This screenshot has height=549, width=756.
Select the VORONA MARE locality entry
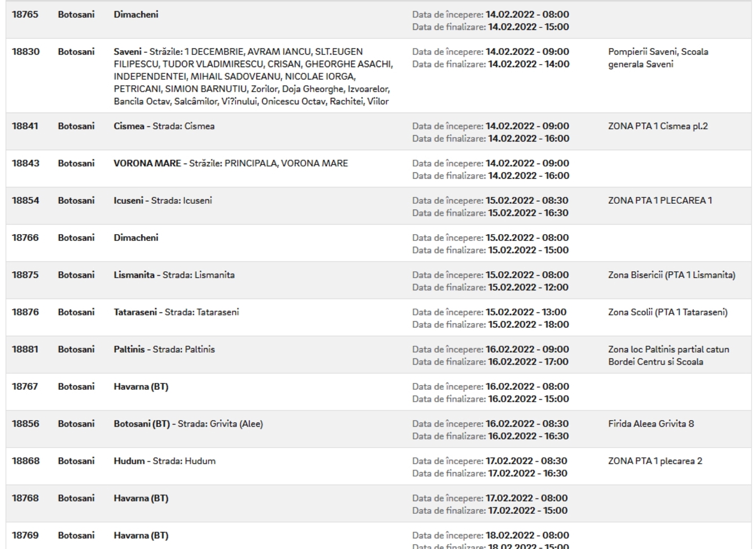(230, 164)
